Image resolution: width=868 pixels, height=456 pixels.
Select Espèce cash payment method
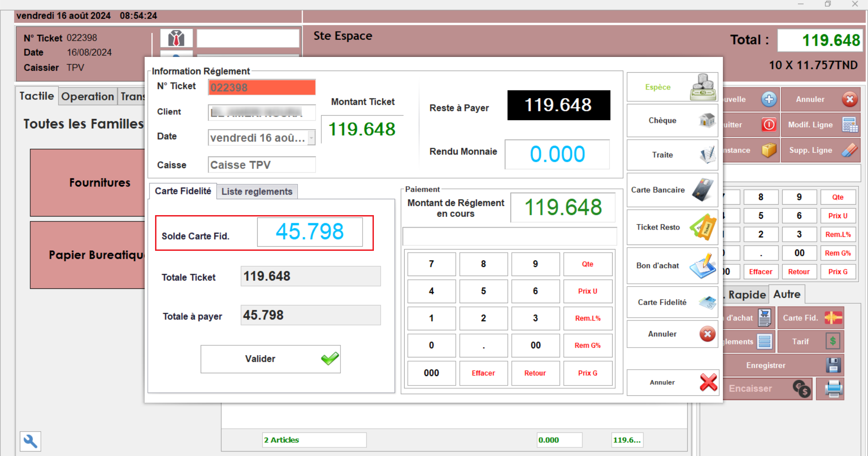pos(672,87)
